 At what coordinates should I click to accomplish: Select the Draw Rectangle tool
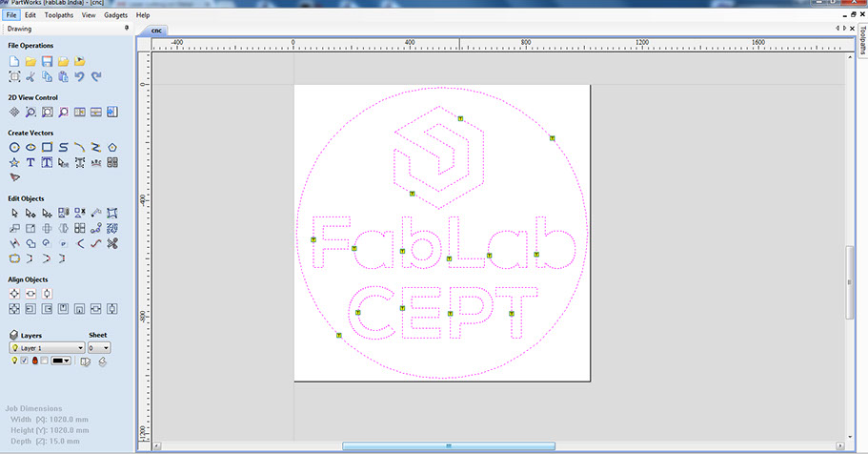pos(47,148)
